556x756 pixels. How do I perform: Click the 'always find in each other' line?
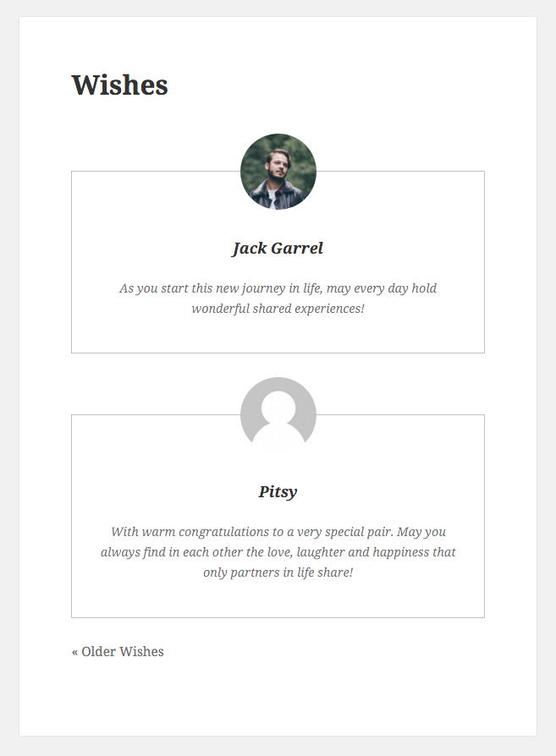(x=278, y=552)
